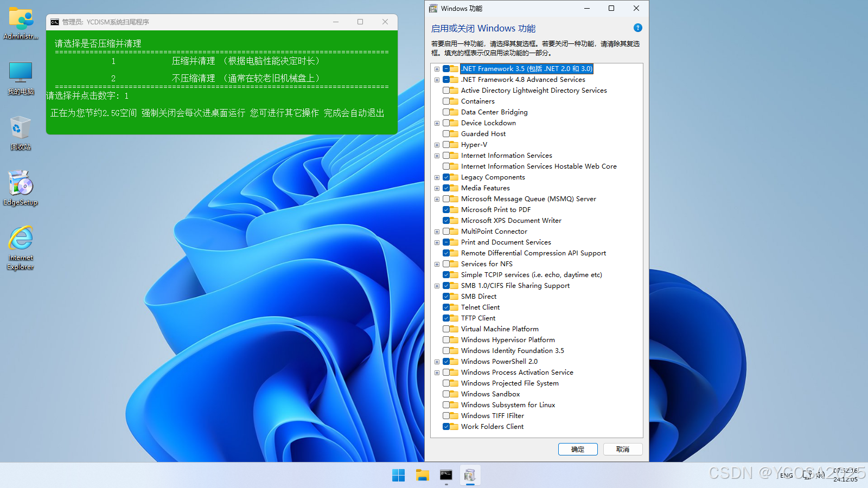Click the ENG language indicator in the tray
Screen dimensions: 868x488
[787, 476]
